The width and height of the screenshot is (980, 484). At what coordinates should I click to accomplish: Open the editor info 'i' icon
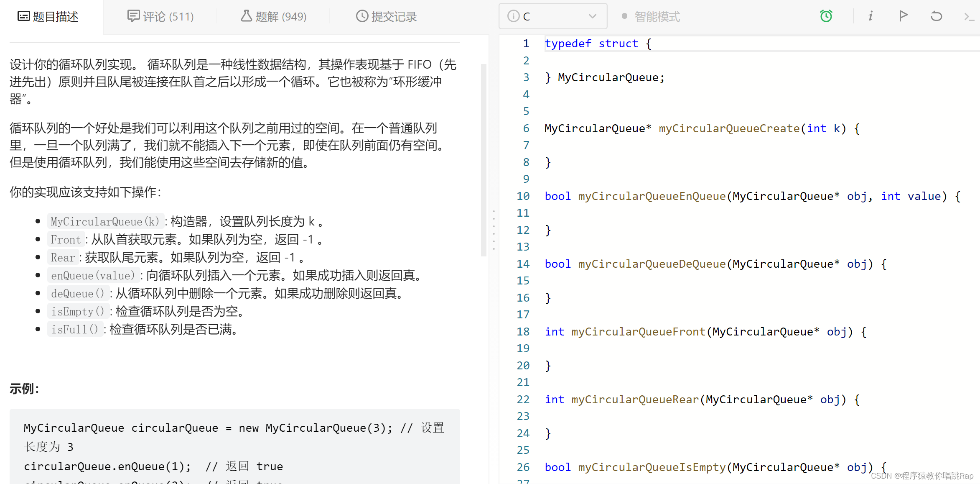point(870,16)
